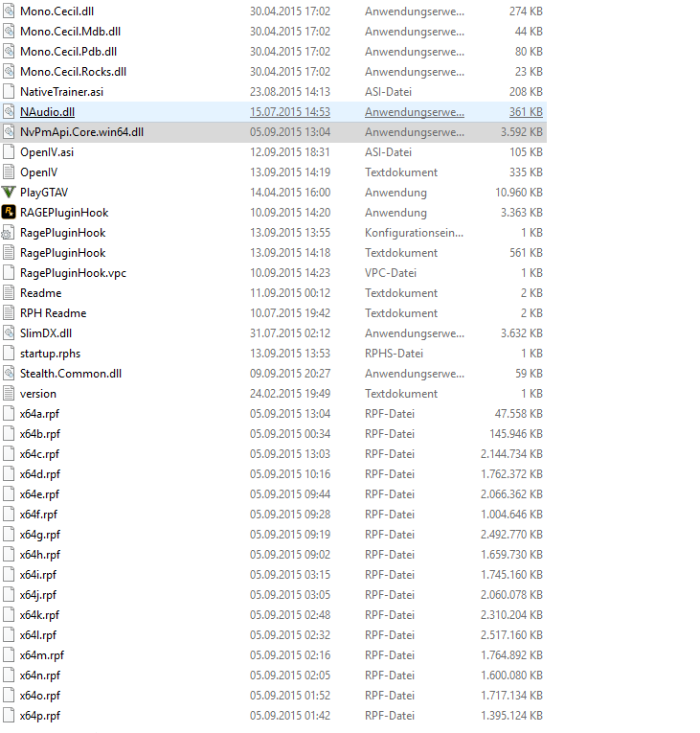Select the file name x64k.rpf
700x733 pixels.
(x=39, y=614)
